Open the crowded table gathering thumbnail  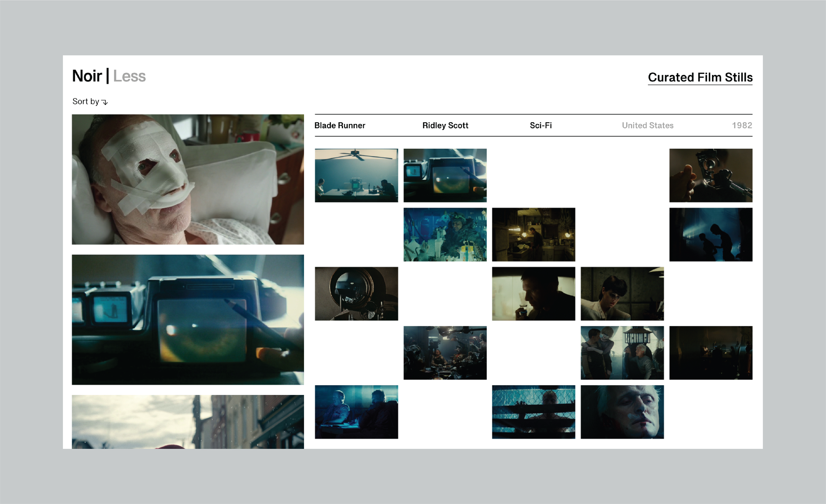(445, 352)
